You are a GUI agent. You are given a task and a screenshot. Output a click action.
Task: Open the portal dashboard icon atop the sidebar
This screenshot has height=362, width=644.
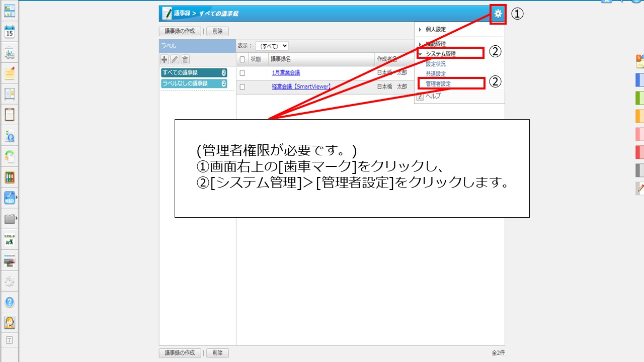click(10, 12)
